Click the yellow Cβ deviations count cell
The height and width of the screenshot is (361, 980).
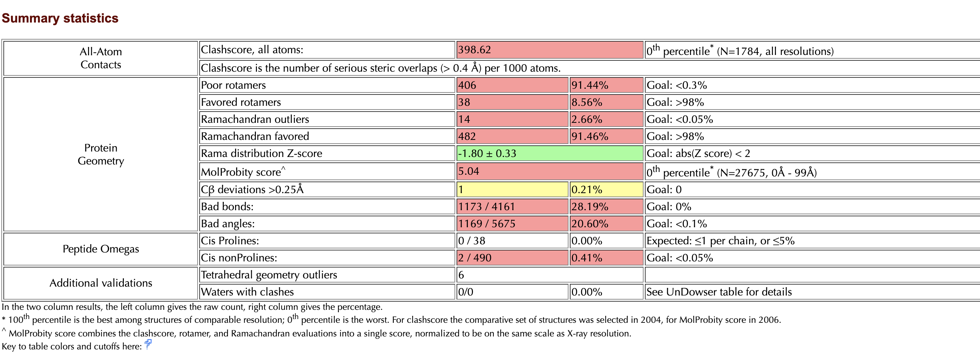pyautogui.click(x=512, y=189)
